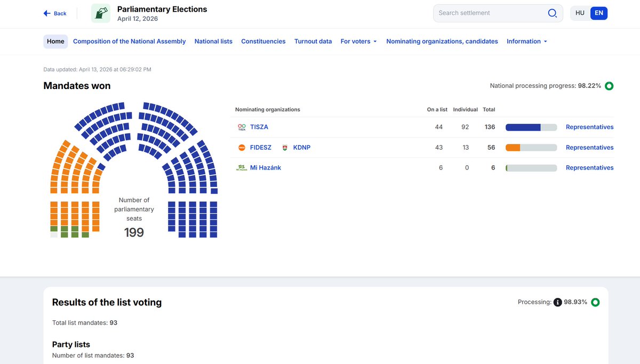
Task: Click the 199 parliamentary seats number
Action: 134,232
